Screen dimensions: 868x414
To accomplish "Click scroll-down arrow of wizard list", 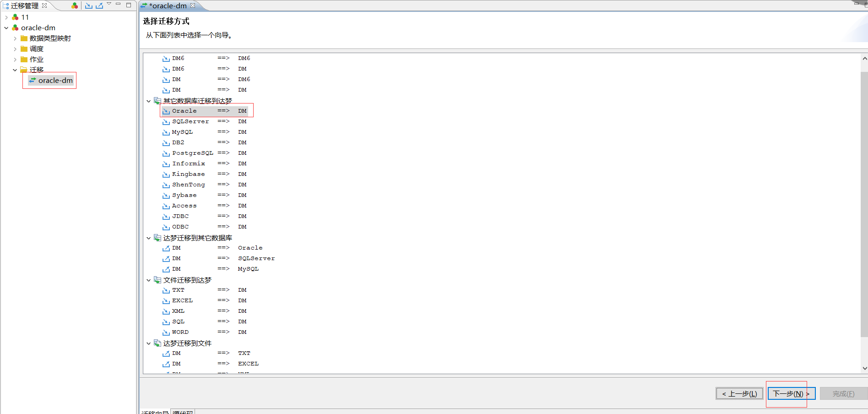I will pos(864,368).
